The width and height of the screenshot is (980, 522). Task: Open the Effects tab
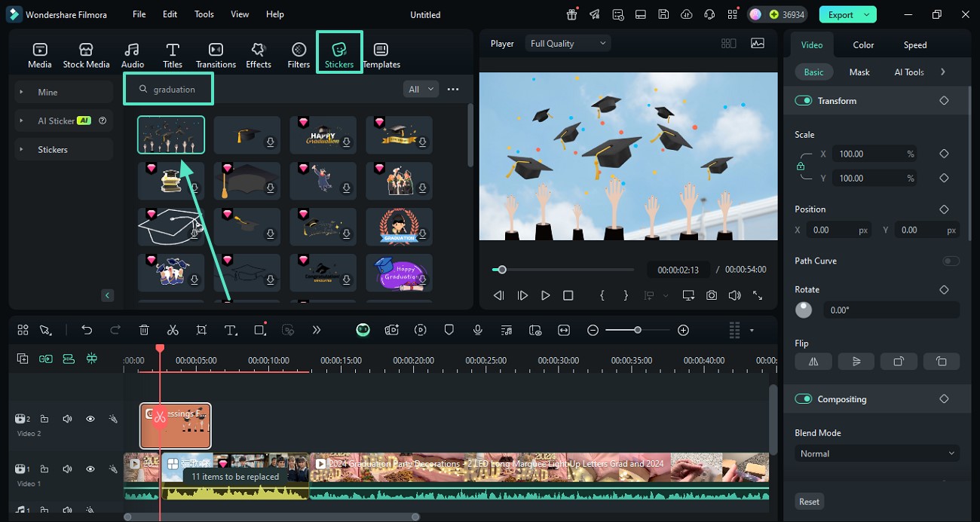click(x=259, y=56)
